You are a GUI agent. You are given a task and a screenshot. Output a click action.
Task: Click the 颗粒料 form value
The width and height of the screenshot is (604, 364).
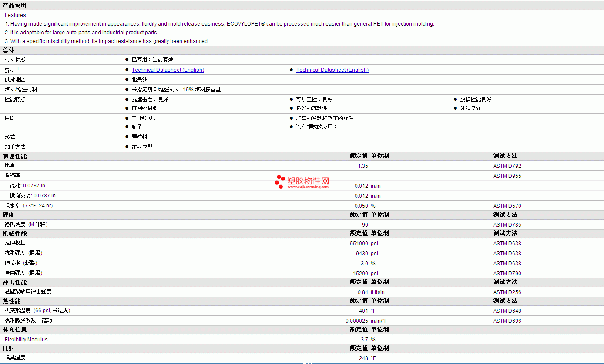coord(140,137)
